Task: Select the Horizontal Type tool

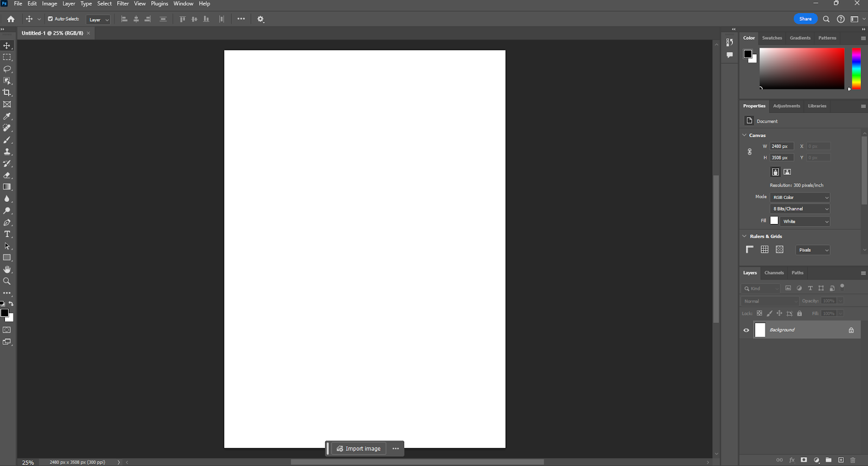Action: pyautogui.click(x=7, y=234)
